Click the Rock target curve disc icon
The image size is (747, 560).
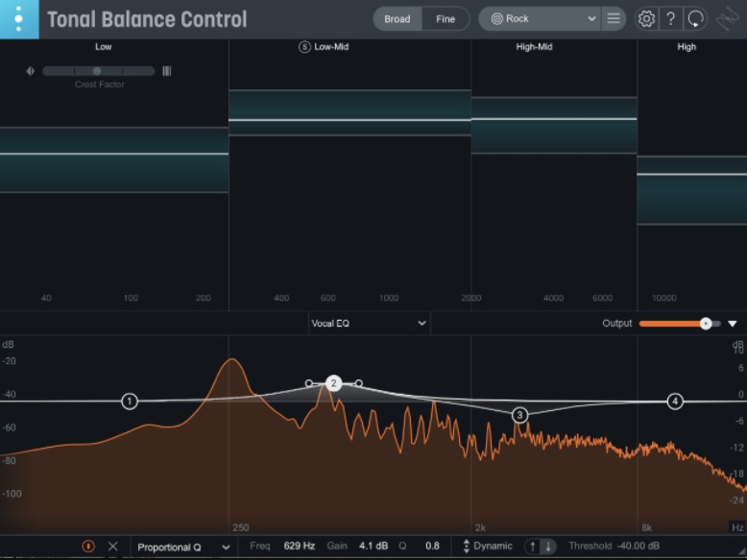click(497, 19)
